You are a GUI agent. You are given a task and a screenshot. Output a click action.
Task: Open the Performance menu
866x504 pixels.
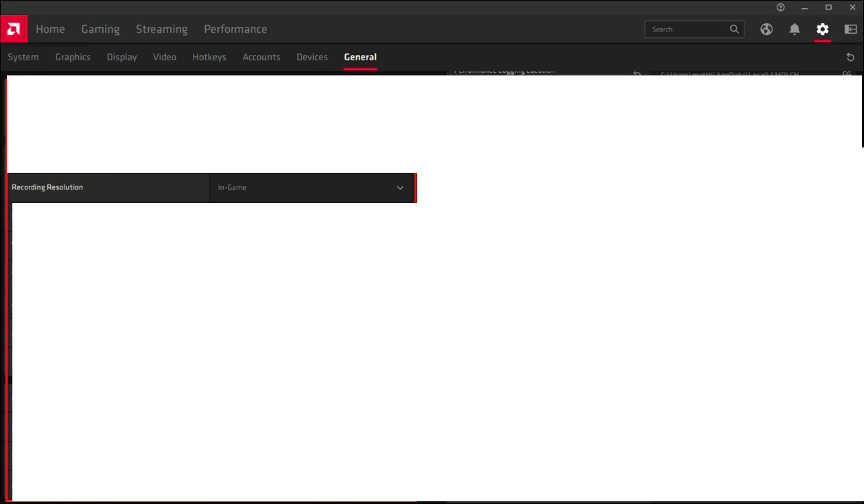(x=235, y=29)
